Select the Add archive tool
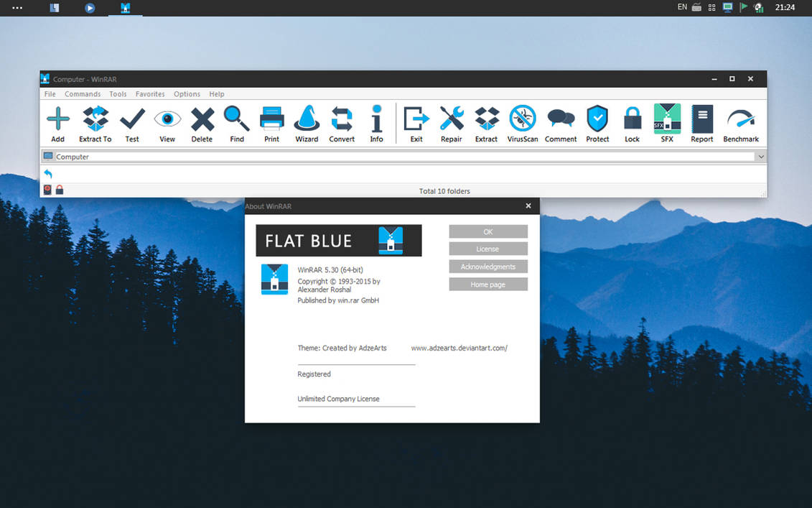Image resolution: width=812 pixels, height=508 pixels. 57,122
